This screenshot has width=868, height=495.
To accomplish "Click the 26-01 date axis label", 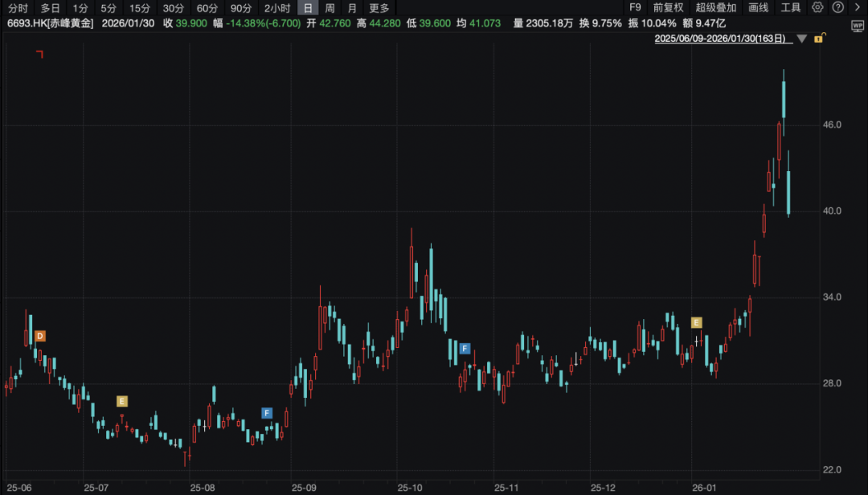I will [x=705, y=488].
